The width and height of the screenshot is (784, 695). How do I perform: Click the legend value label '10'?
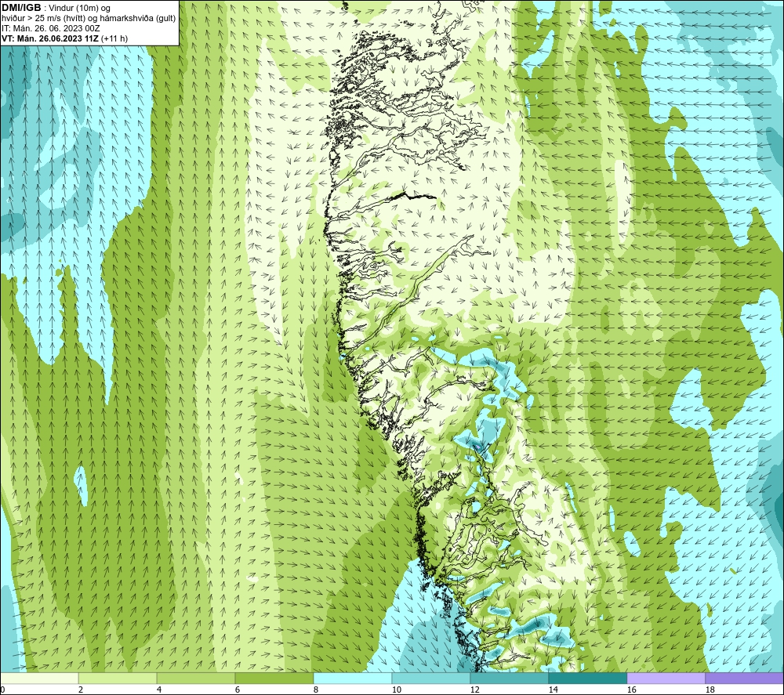[x=396, y=690]
